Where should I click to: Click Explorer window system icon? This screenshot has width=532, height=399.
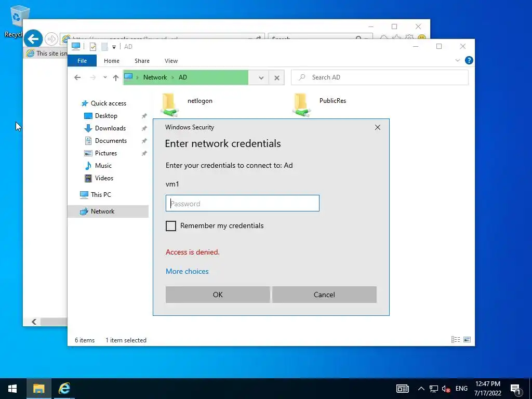[x=76, y=46]
